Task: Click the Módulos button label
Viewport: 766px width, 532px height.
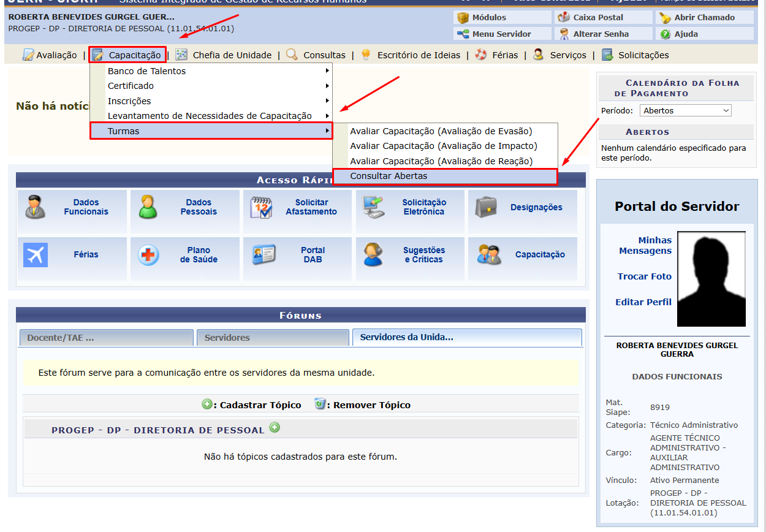Action: (489, 18)
